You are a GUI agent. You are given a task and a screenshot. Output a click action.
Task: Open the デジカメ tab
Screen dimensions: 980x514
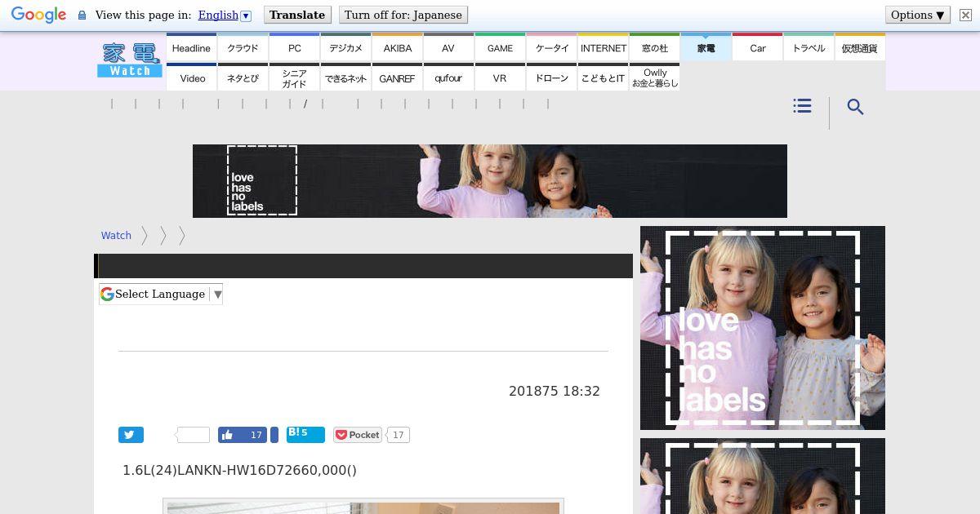click(x=345, y=47)
